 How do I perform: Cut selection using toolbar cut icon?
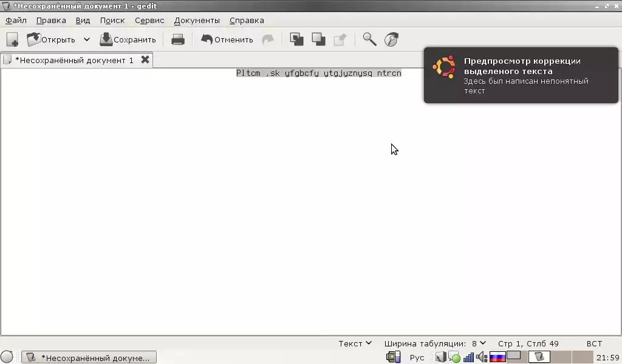(296, 39)
